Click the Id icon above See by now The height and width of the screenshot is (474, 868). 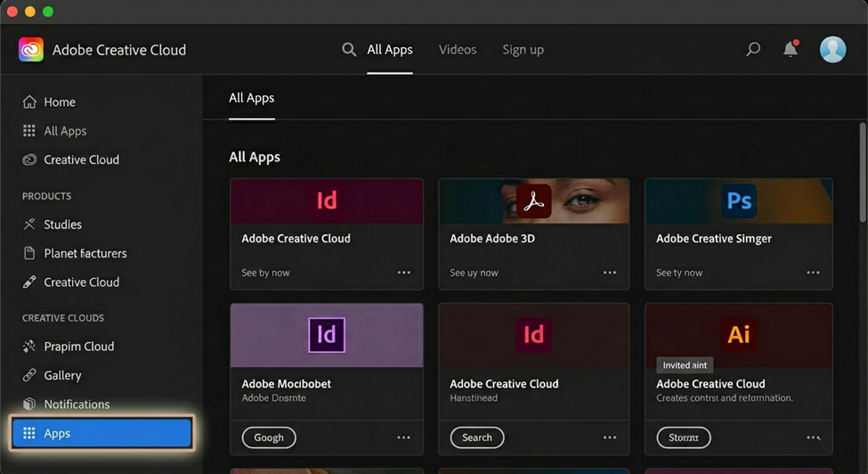[x=327, y=200]
